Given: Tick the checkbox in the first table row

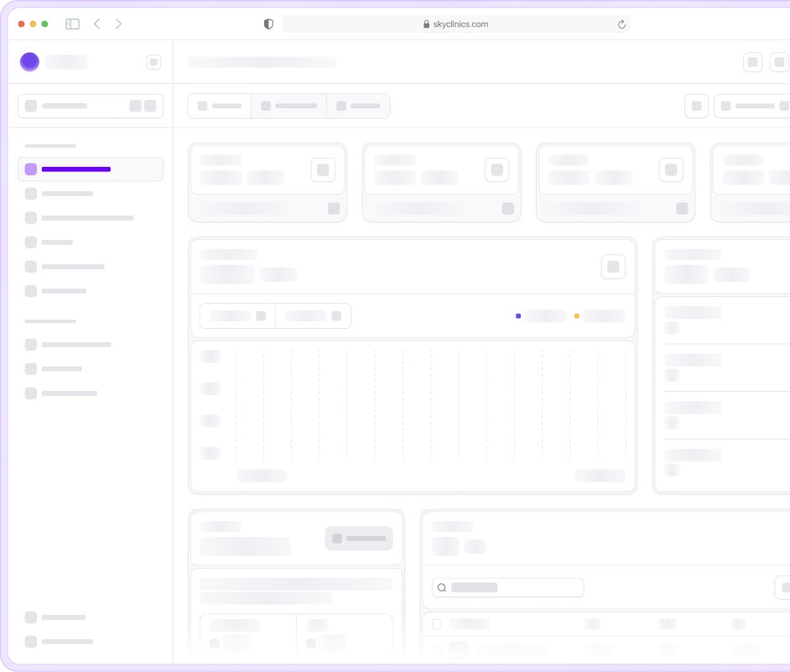Looking at the screenshot, I should tap(437, 649).
